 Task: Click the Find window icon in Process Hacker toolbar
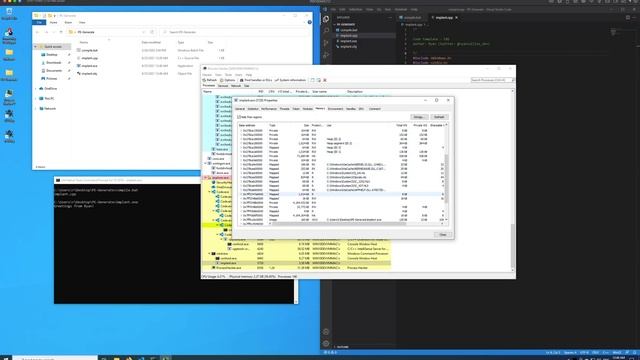click(313, 80)
